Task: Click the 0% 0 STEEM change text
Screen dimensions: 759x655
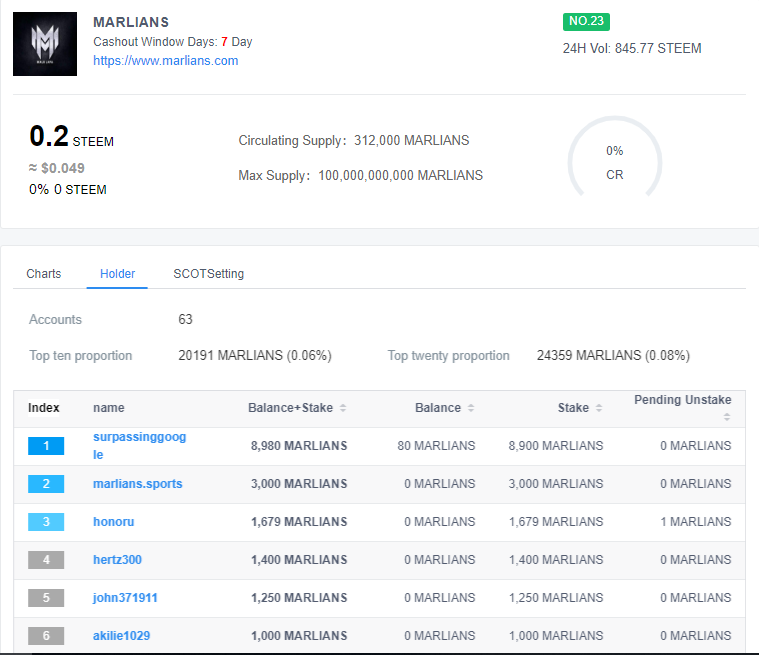Action: tap(68, 189)
